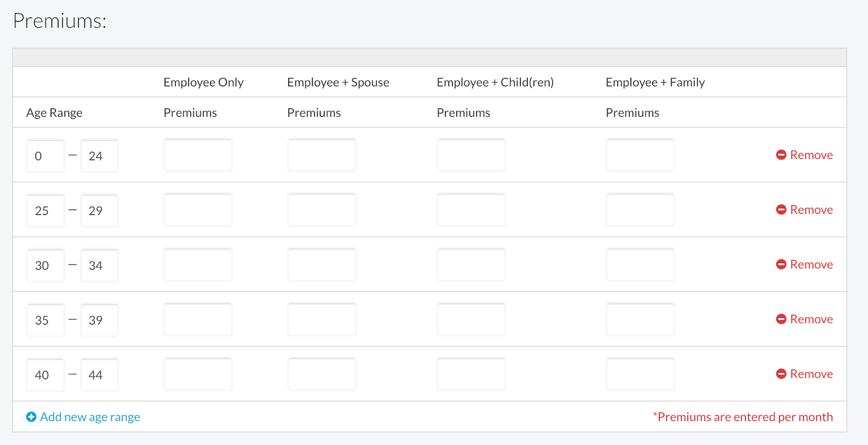
Task: Select Employee + Spouse premium field for ages 0–24
Action: (x=322, y=155)
